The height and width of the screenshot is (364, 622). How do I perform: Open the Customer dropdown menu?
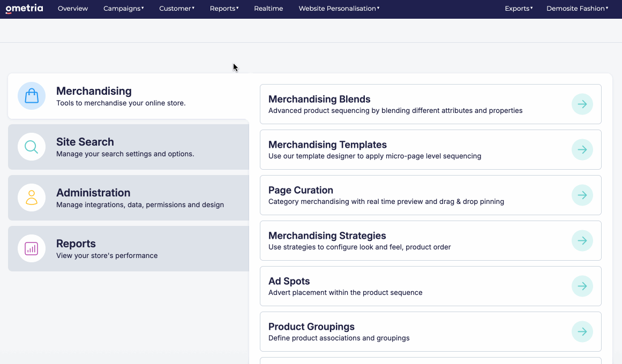(177, 9)
